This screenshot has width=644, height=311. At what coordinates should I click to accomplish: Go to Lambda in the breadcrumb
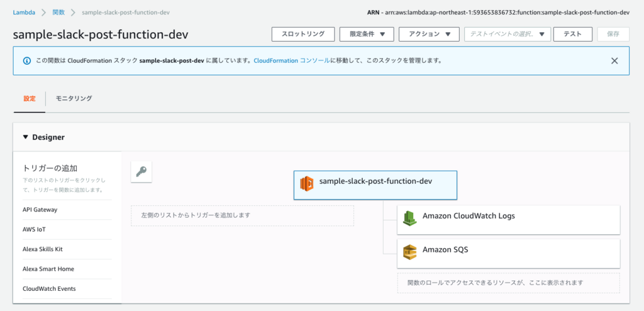point(24,13)
